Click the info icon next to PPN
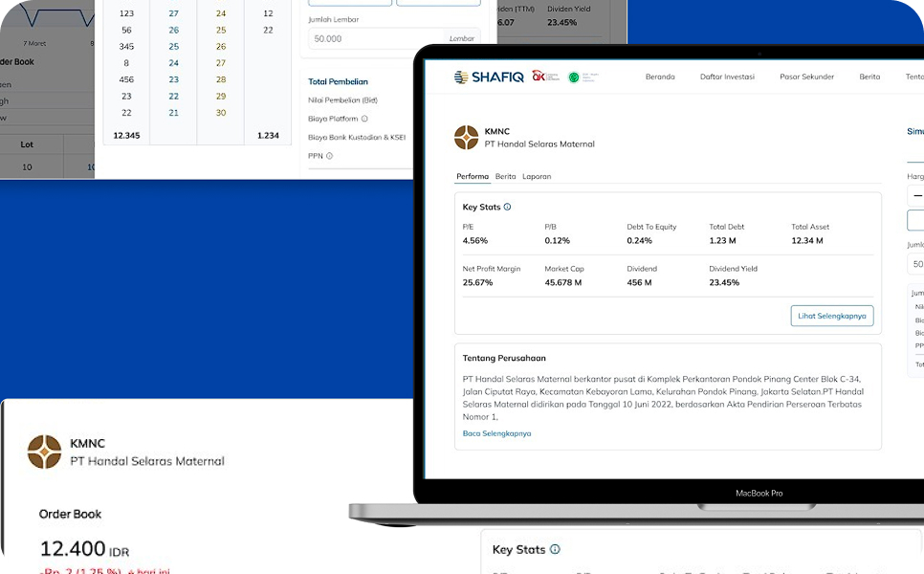 (329, 155)
